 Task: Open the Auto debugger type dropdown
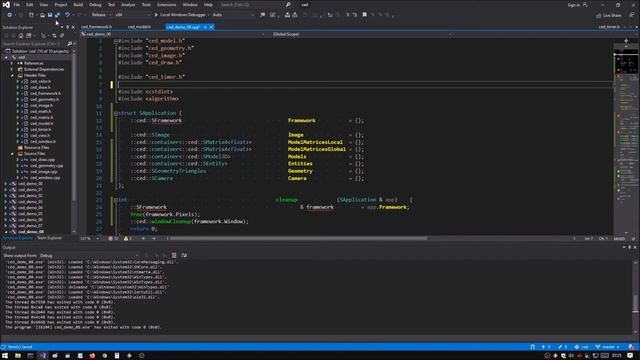coord(233,15)
